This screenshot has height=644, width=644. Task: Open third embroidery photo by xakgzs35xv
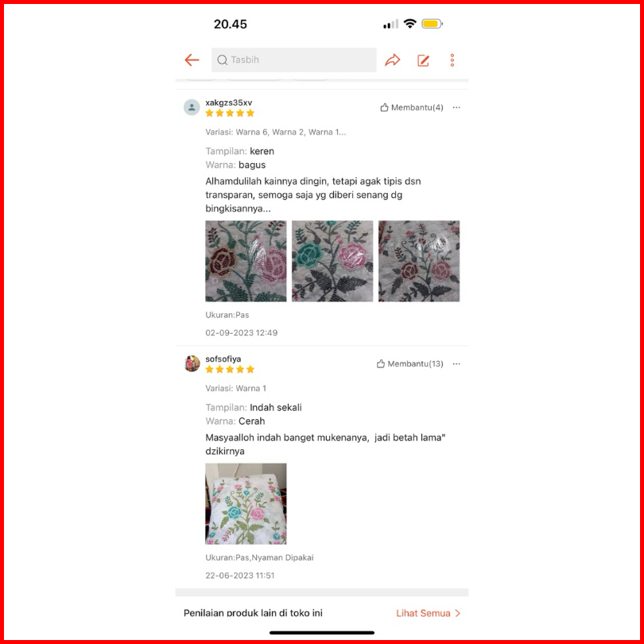pyautogui.click(x=419, y=262)
